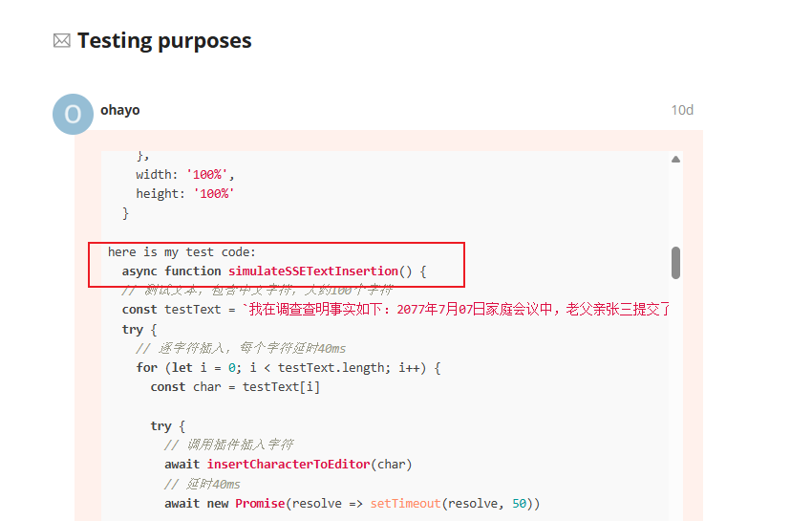Click the Chinese string starting with 我在调查

pyautogui.click(x=457, y=310)
